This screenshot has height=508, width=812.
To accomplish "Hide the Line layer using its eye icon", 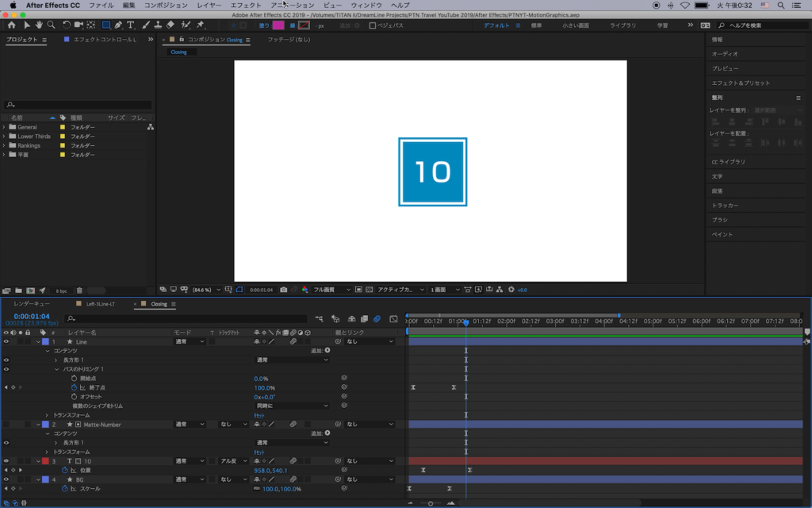I will tap(6, 341).
